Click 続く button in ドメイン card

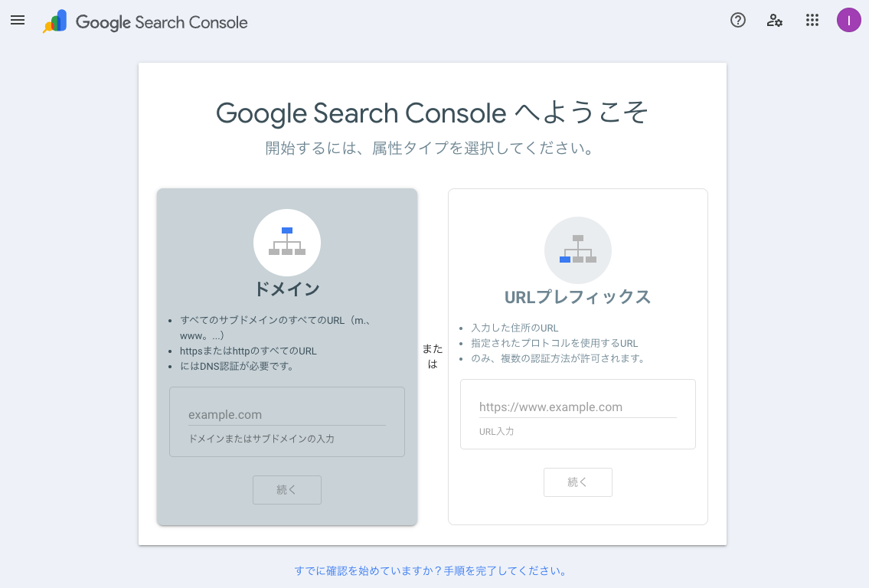click(x=287, y=490)
